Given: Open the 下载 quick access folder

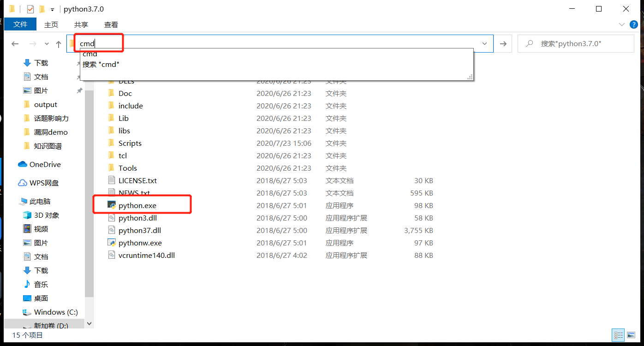Looking at the screenshot, I should coord(41,63).
